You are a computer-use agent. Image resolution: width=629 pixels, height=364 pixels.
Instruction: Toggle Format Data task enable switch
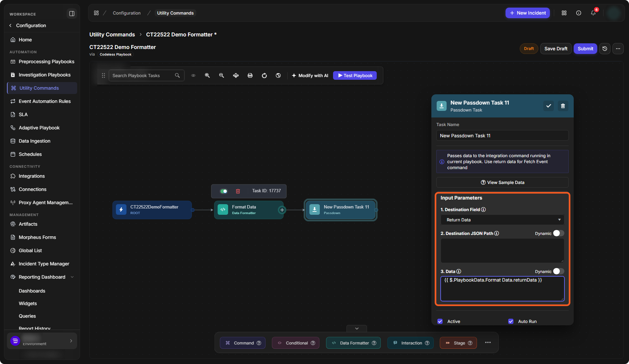pyautogui.click(x=224, y=191)
